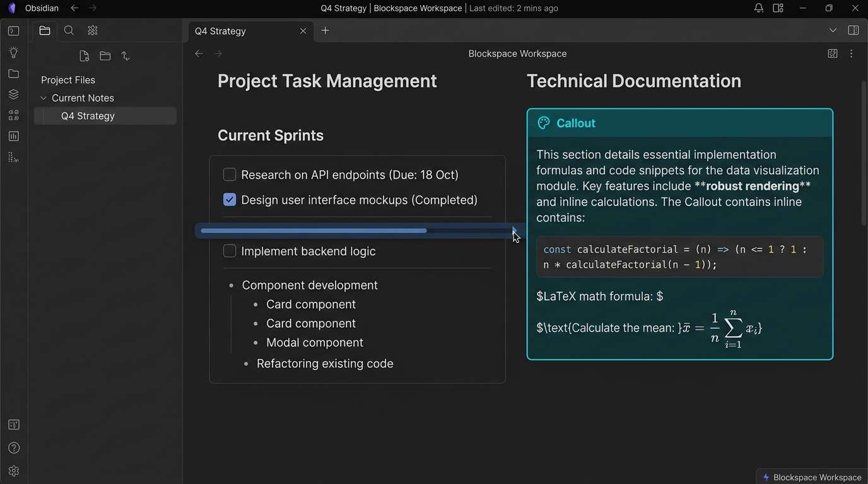Click the Refactoring existing code list item
Image resolution: width=868 pixels, height=484 pixels.
(325, 364)
